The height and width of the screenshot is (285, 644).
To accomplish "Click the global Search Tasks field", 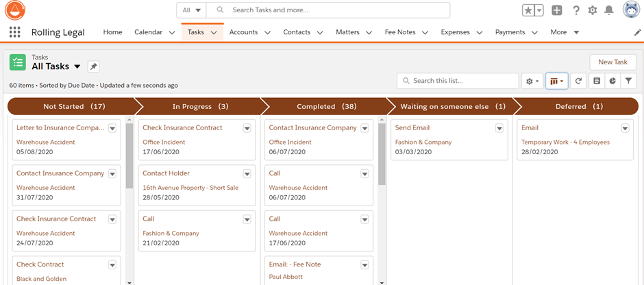I will (328, 10).
